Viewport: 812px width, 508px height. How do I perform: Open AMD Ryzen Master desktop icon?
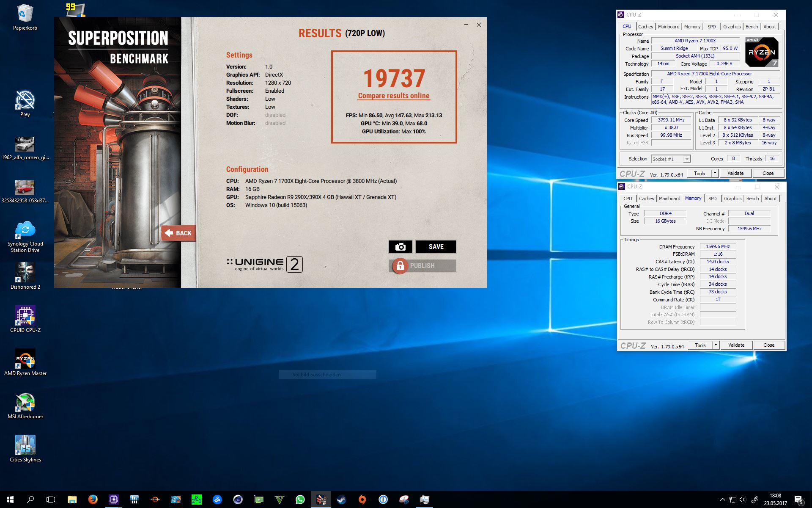coord(25,359)
